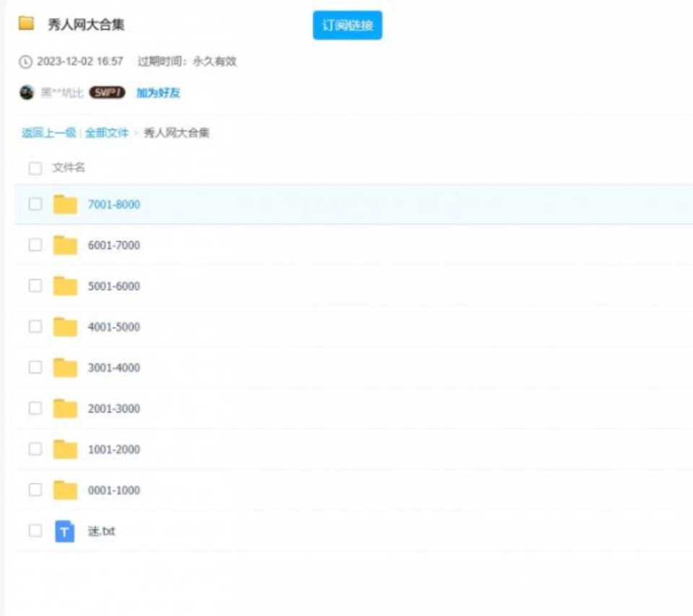Click the blue T text file icon
This screenshot has height=616, width=693.
tap(64, 531)
